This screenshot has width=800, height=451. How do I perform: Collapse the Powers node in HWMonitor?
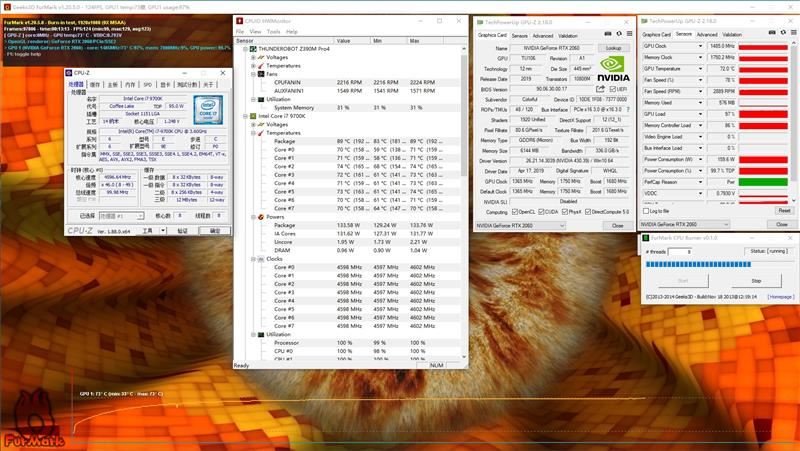pyautogui.click(x=254, y=217)
